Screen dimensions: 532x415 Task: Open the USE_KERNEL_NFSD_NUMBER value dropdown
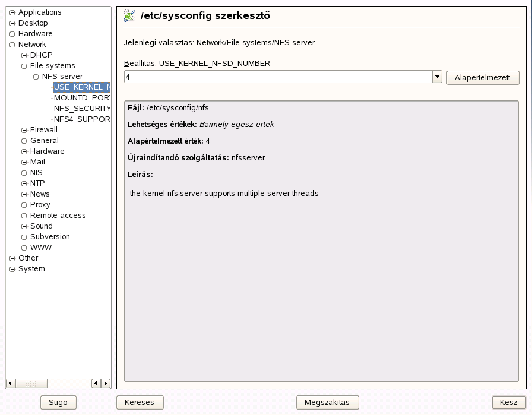click(x=438, y=77)
